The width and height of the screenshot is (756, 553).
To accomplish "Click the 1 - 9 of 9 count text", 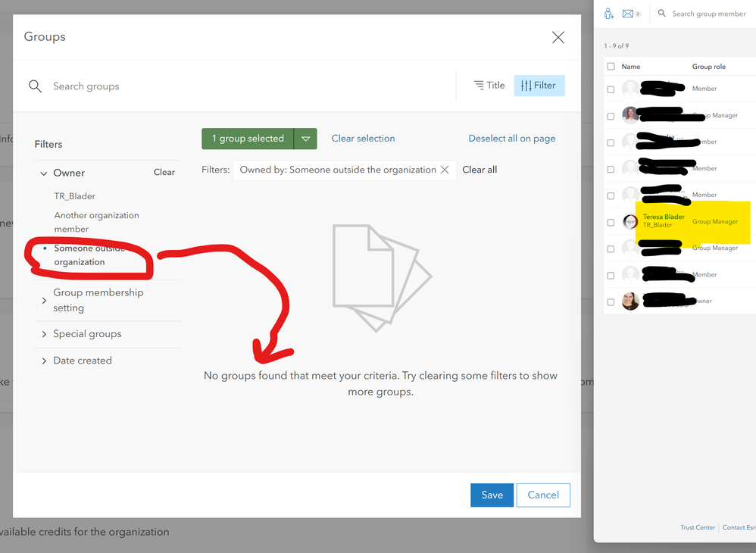I will pos(616,45).
